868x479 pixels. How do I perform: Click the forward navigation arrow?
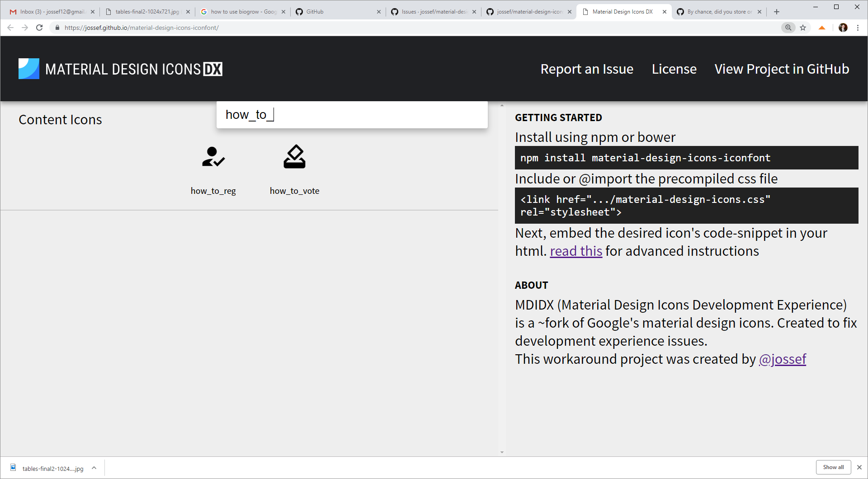(x=25, y=28)
